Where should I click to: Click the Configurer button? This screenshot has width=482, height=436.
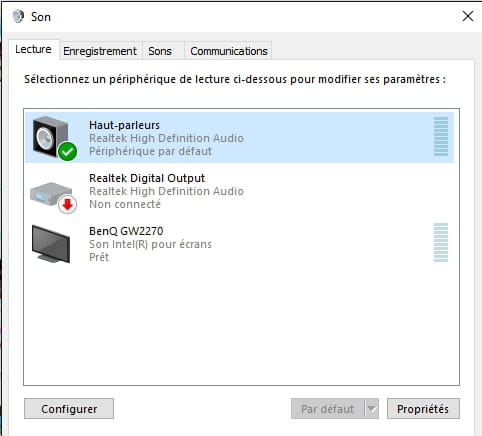(69, 409)
